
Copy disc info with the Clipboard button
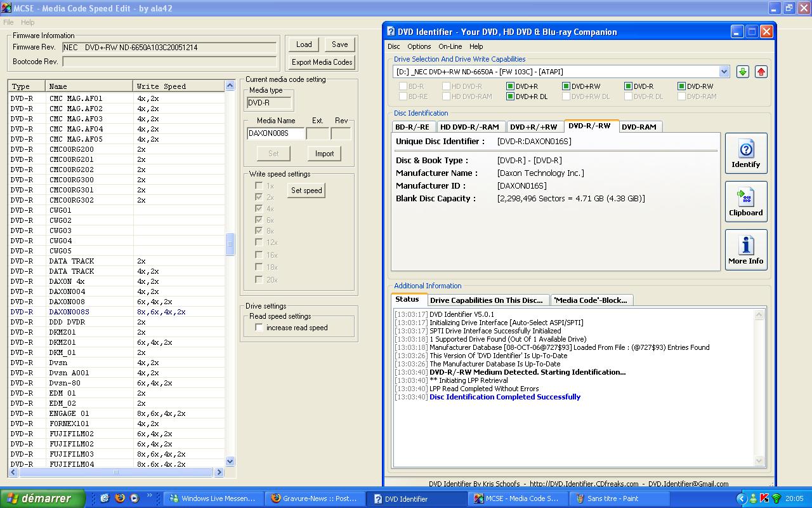746,202
